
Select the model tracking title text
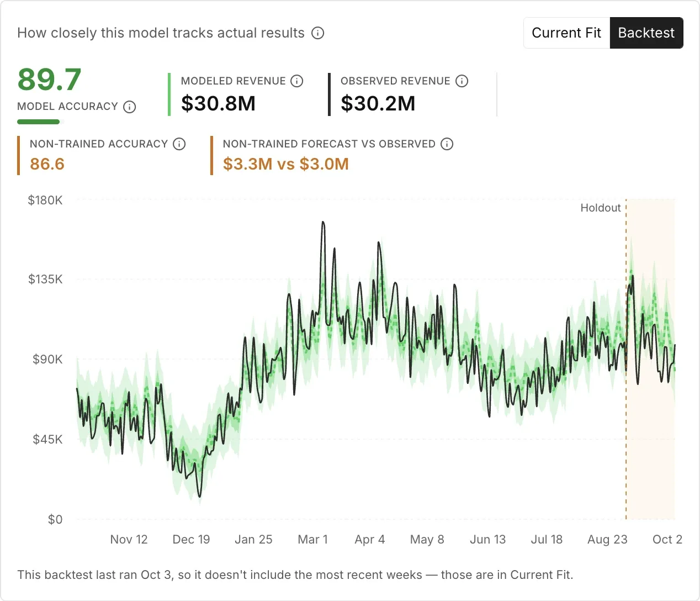pyautogui.click(x=161, y=33)
